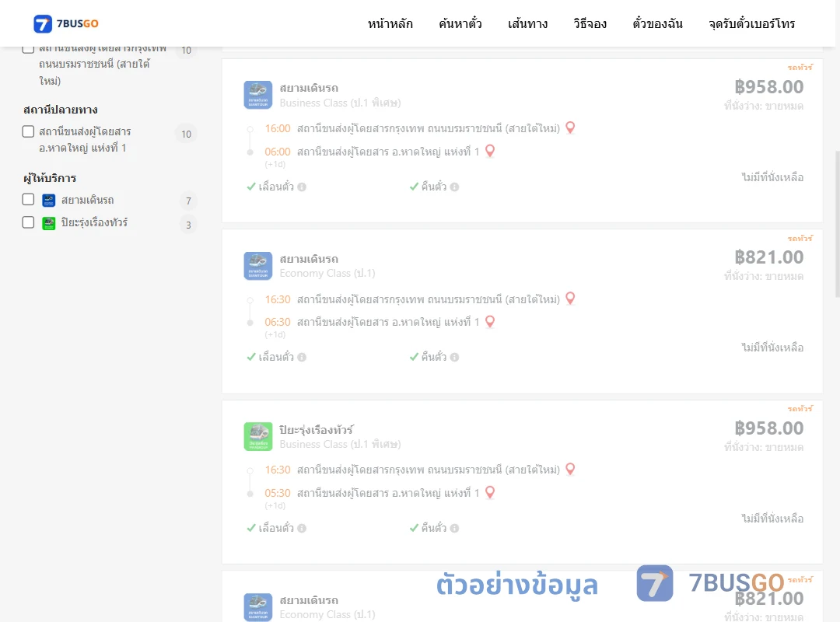Open map pin for 06:30 arrival station
This screenshot has width=840, height=622.
pyautogui.click(x=490, y=321)
